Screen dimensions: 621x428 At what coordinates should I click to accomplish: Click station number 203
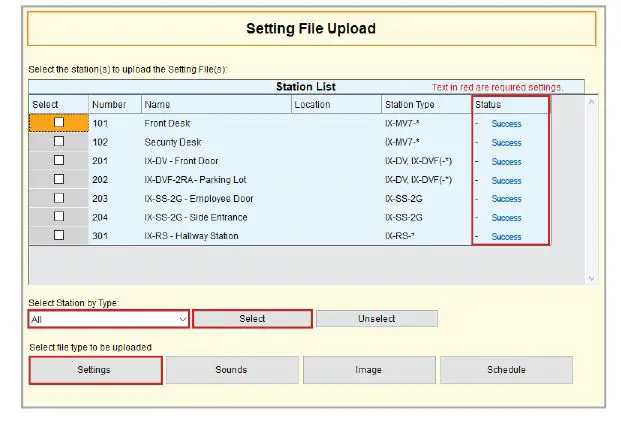100,198
